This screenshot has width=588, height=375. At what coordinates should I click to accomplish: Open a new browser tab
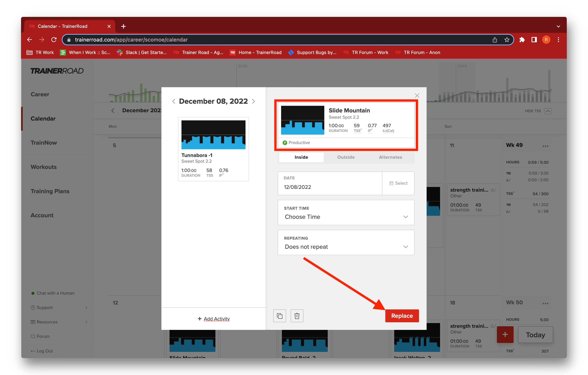(124, 26)
